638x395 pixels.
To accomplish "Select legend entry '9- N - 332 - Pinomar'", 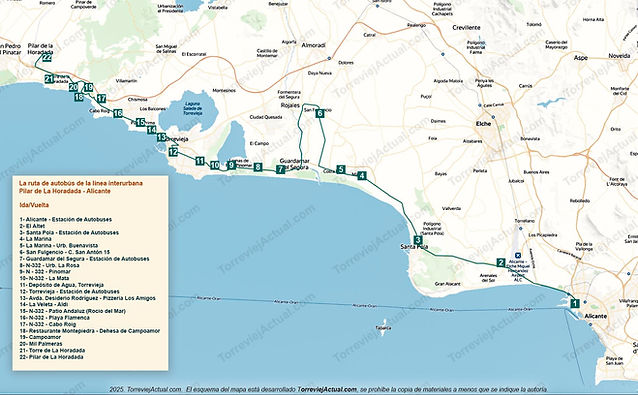I will click(45, 271).
